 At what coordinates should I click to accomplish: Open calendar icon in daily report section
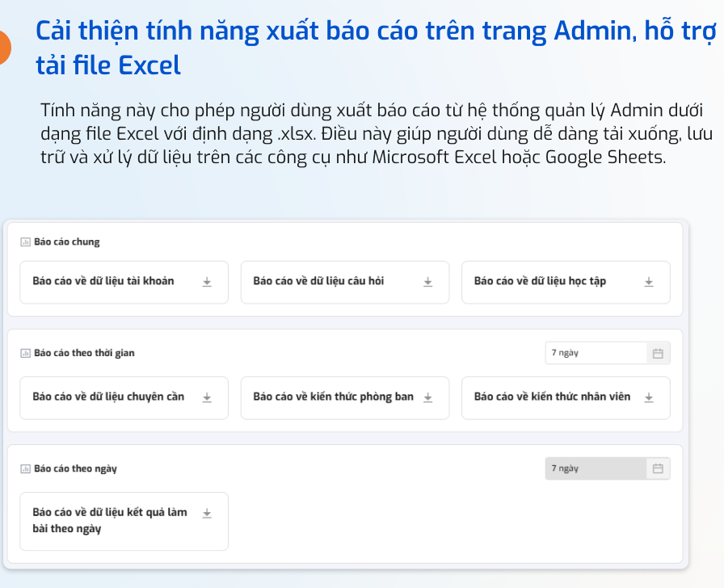[x=658, y=469]
